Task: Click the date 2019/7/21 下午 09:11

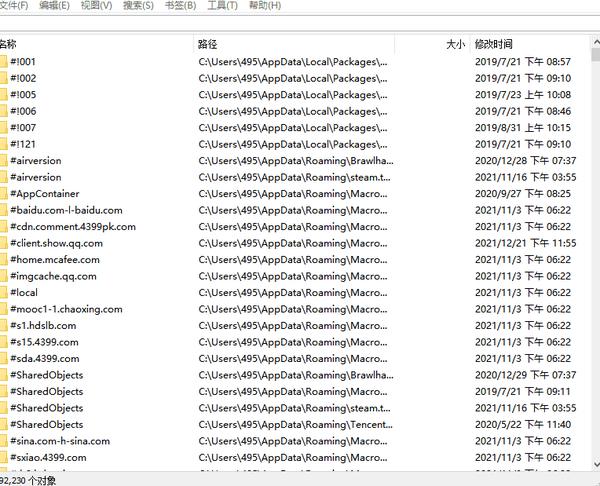Action: click(523, 391)
